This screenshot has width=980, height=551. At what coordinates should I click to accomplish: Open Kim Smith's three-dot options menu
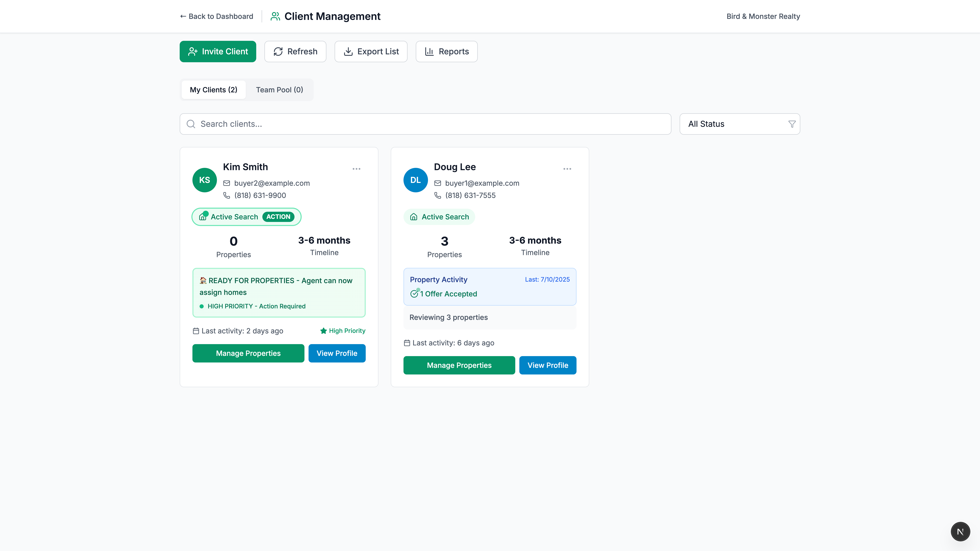point(357,169)
